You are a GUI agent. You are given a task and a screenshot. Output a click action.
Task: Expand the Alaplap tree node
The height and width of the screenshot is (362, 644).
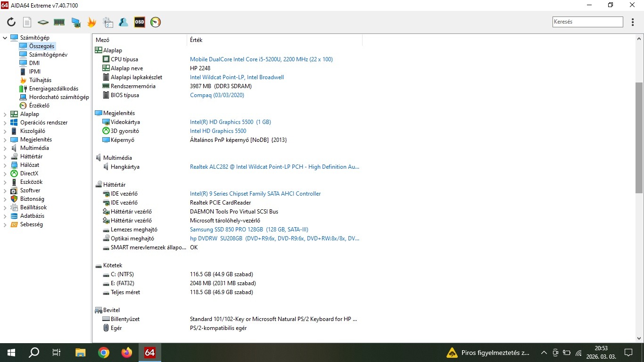[x=5, y=114]
